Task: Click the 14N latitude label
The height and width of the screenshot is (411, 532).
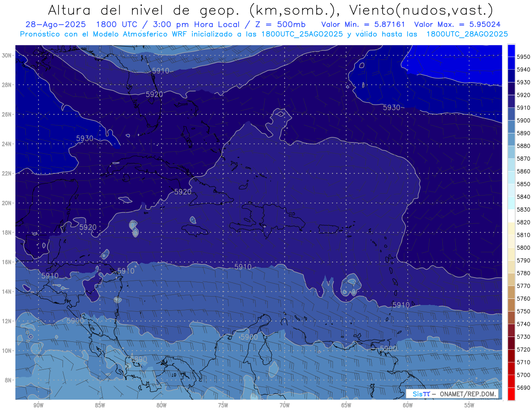Action: tap(7, 292)
